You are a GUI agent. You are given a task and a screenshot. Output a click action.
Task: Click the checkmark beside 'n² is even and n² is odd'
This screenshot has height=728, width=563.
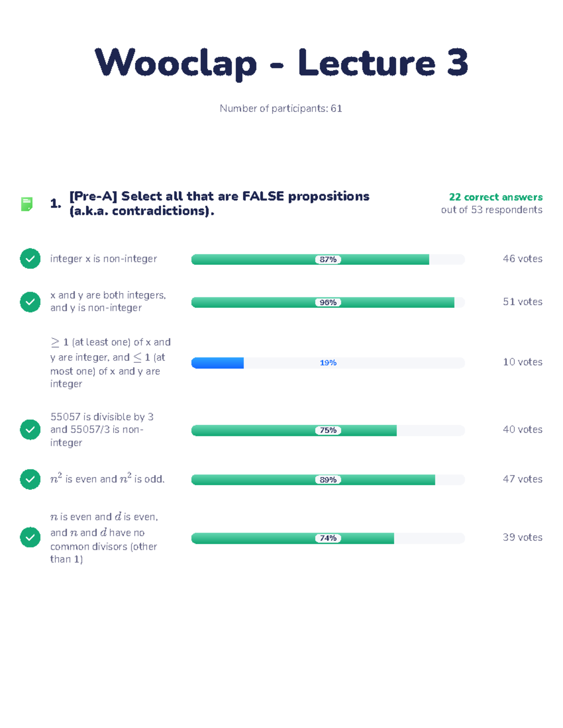click(30, 479)
